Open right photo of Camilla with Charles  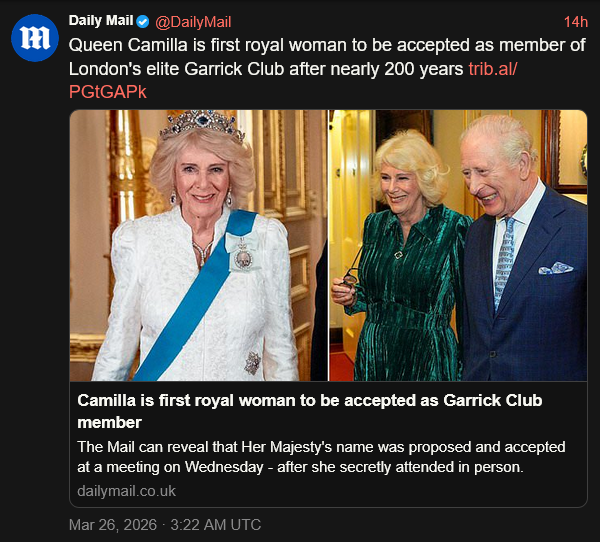[x=458, y=245]
